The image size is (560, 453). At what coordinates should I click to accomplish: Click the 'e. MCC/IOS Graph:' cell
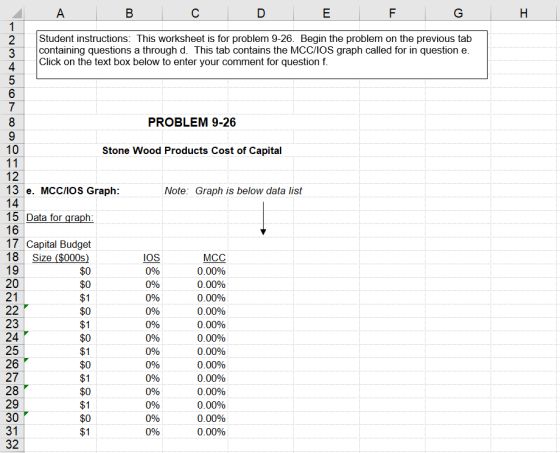click(x=73, y=191)
